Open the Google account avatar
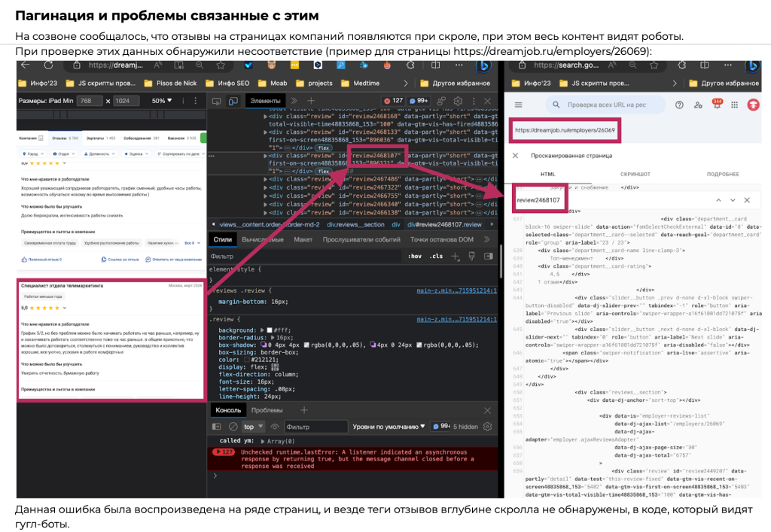The image size is (771, 532). [753, 105]
